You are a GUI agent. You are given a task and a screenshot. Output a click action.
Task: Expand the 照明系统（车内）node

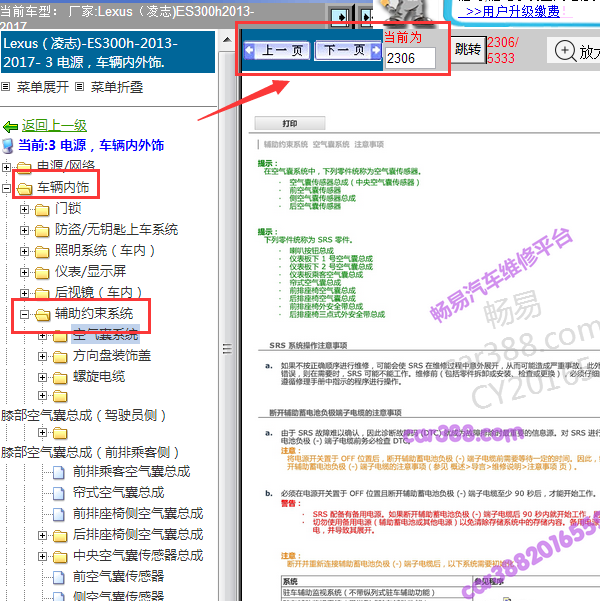24,251
